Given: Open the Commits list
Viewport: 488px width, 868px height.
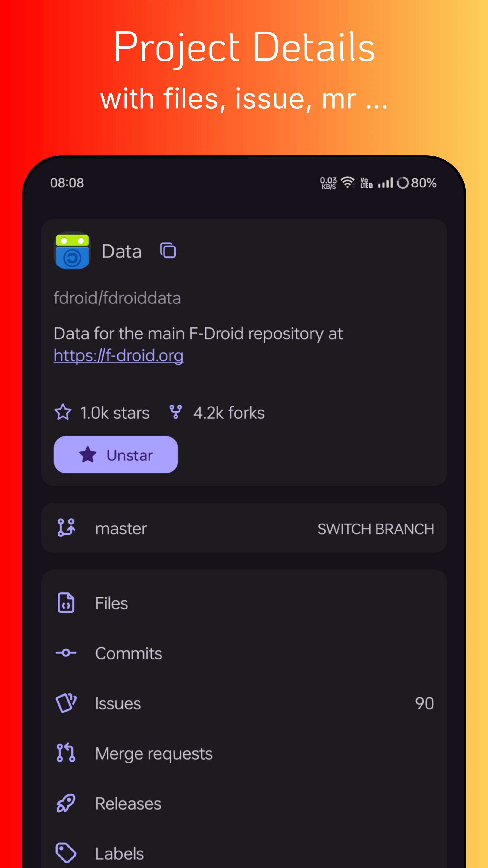Looking at the screenshot, I should (244, 653).
